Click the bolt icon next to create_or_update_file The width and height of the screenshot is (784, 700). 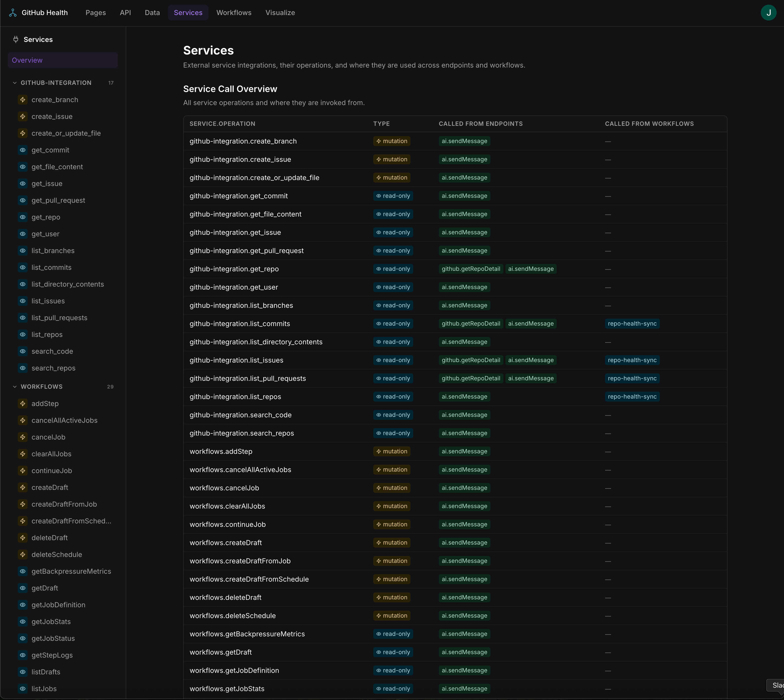pos(23,133)
